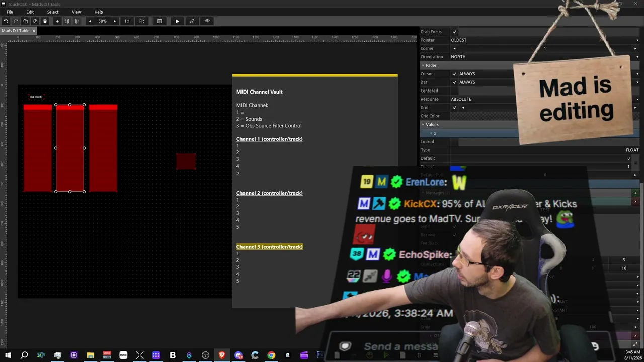Image resolution: width=644 pixels, height=362 pixels.
Task: Open the File menu
Action: point(10,12)
